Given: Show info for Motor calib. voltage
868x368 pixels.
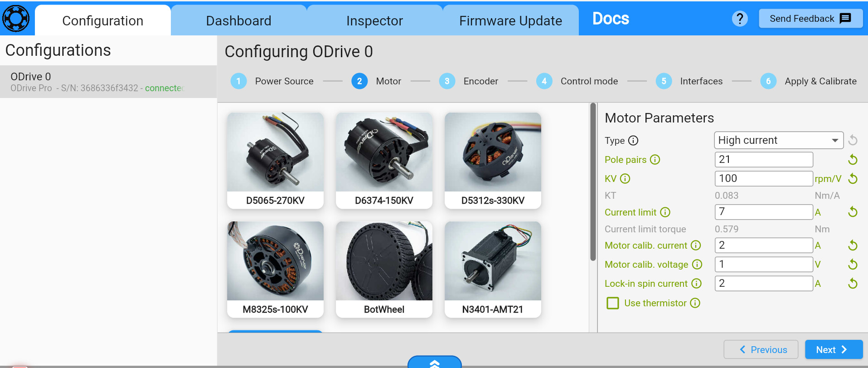Looking at the screenshot, I should 697,265.
